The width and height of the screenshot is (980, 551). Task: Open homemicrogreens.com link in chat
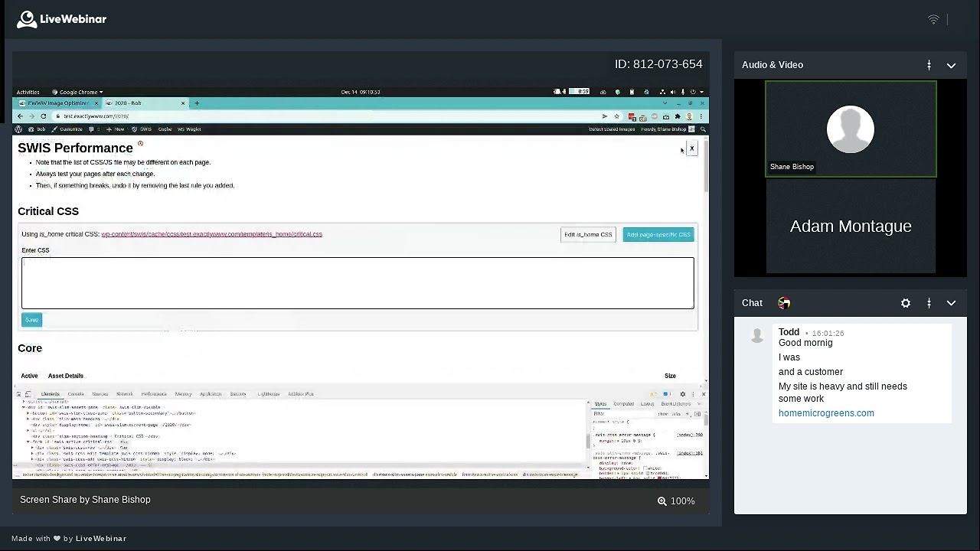826,413
